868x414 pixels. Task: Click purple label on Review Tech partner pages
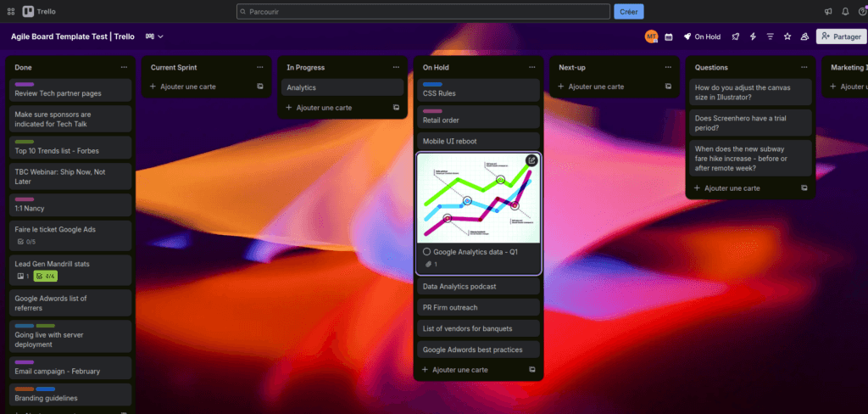[25, 84]
